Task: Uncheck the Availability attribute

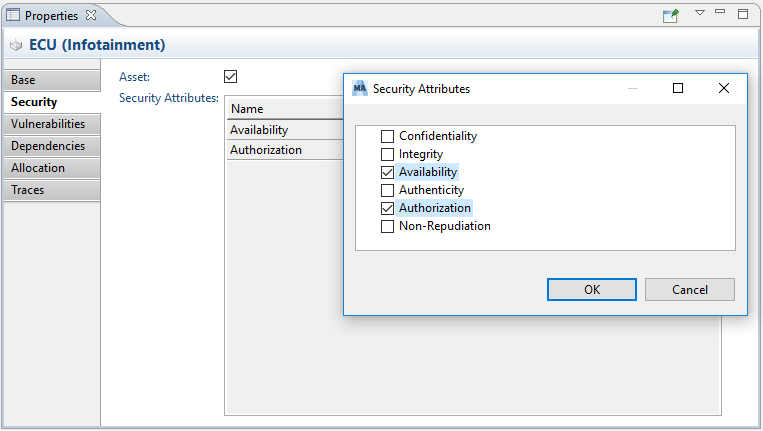Action: 388,172
